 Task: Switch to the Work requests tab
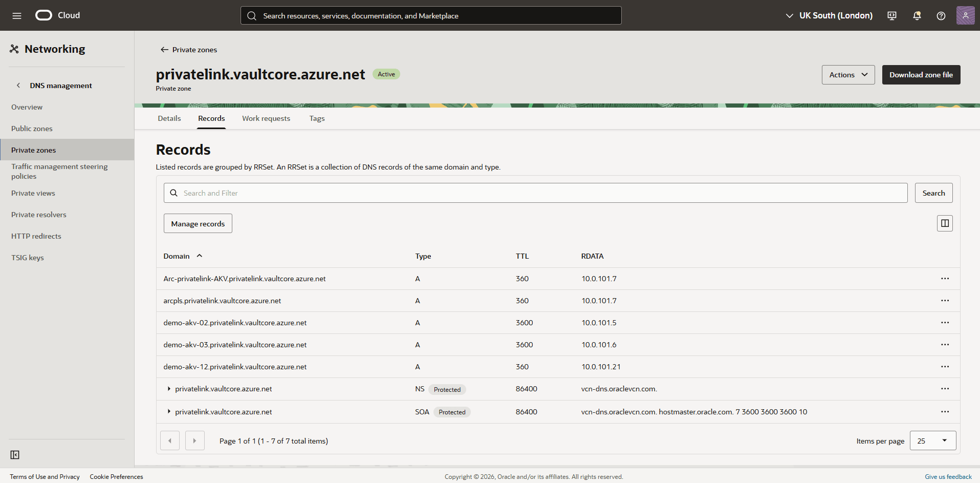(x=266, y=118)
